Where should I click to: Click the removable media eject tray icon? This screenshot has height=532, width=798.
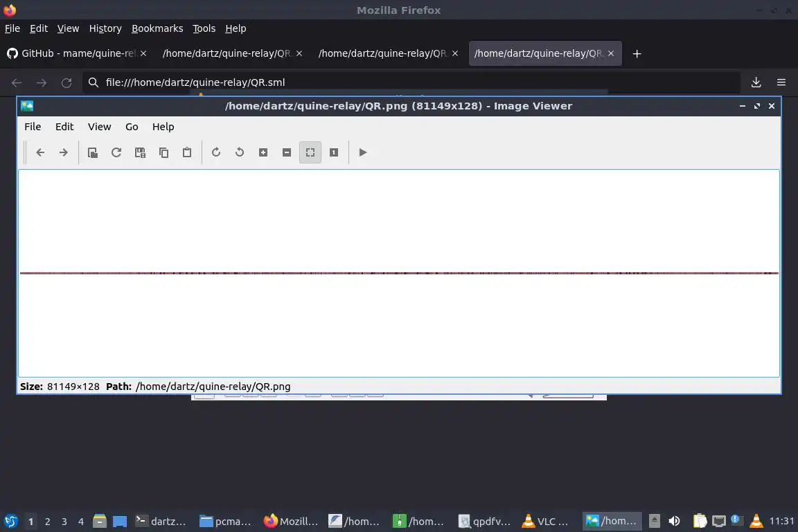[x=655, y=522]
